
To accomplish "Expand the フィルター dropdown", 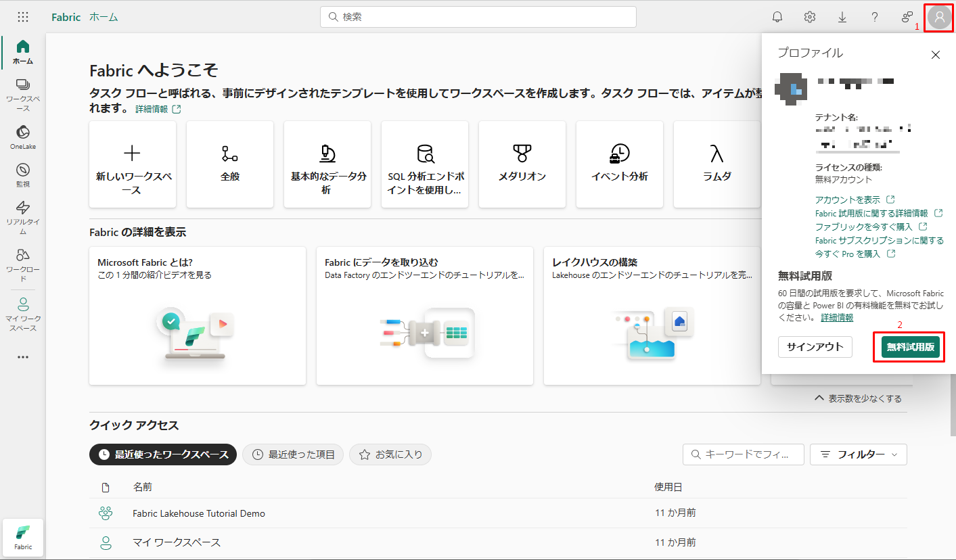I will pos(858,454).
